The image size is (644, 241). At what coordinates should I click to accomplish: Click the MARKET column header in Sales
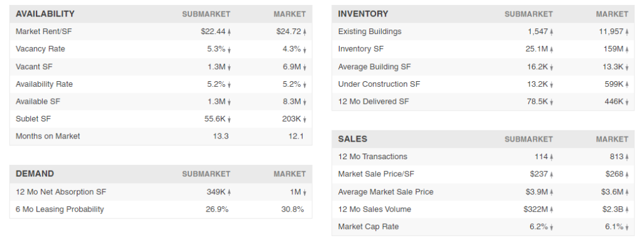click(612, 140)
